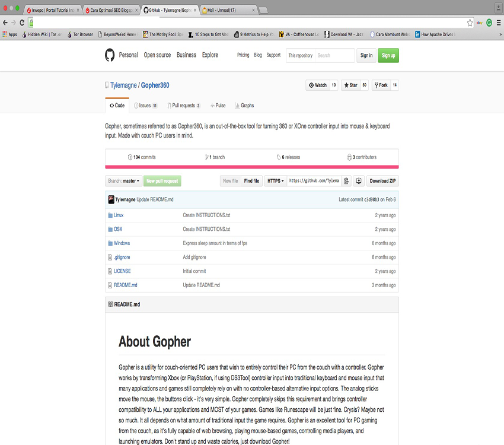The image size is (504, 445).
Task: Click the browser address bar
Action: point(250,23)
